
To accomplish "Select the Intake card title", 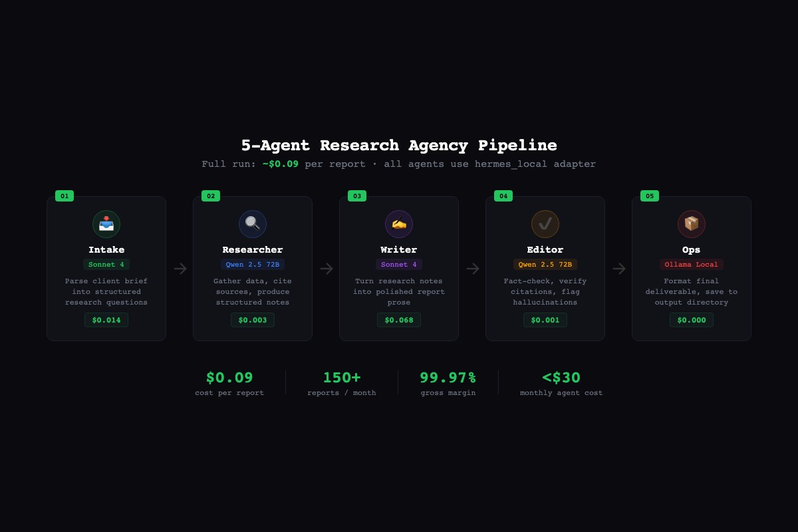I will coord(106,250).
